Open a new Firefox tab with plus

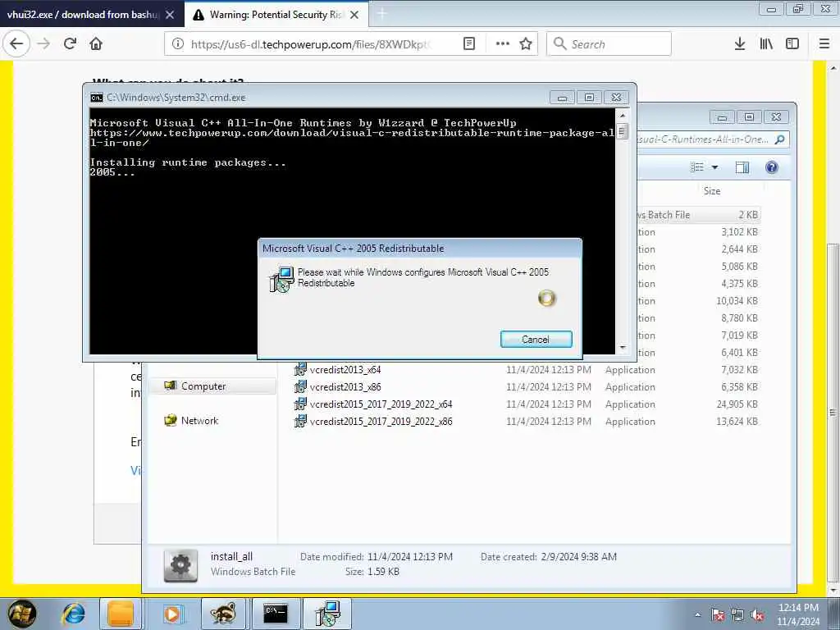point(382,15)
